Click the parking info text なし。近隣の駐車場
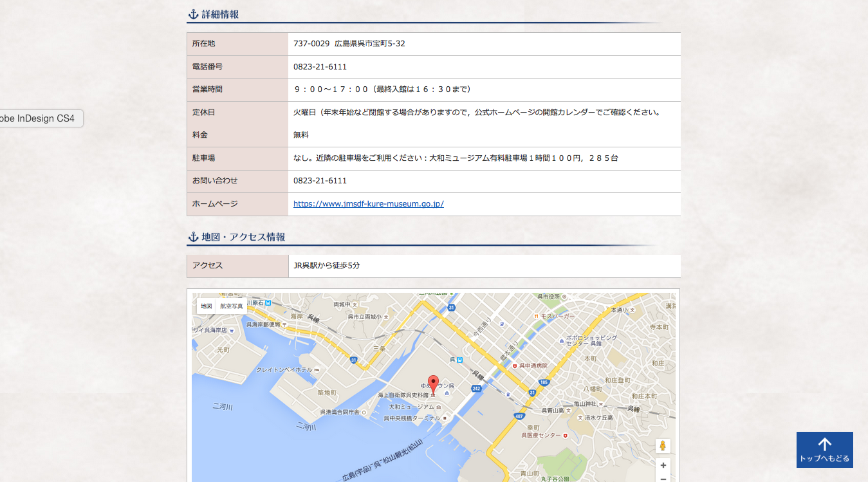Screen dimensions: 868x482 456,158
